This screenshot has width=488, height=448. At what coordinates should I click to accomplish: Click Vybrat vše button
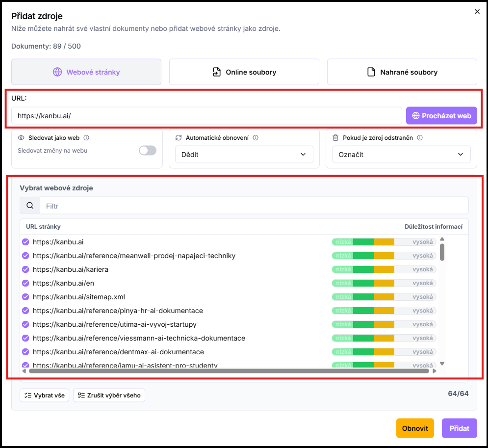45,395
